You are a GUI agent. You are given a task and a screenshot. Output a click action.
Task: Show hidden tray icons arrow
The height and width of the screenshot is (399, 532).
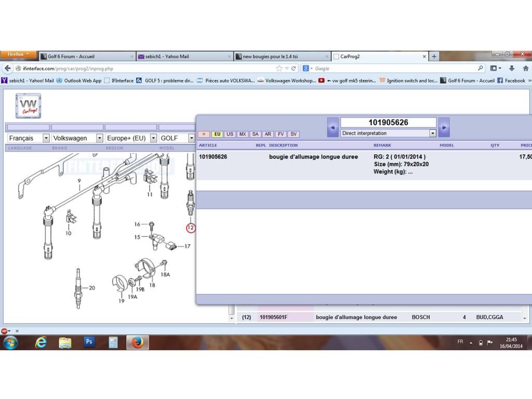tap(471, 343)
